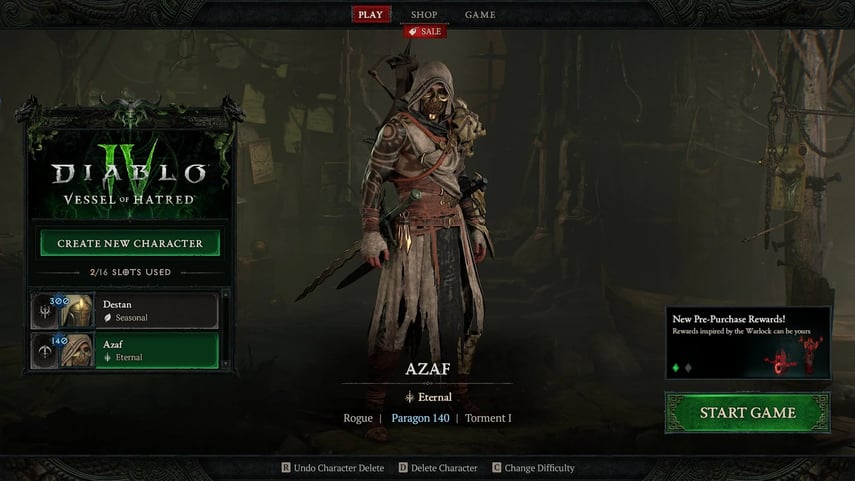Click the grey diamond page indicator in rewards banner
855x481 pixels.
688,368
